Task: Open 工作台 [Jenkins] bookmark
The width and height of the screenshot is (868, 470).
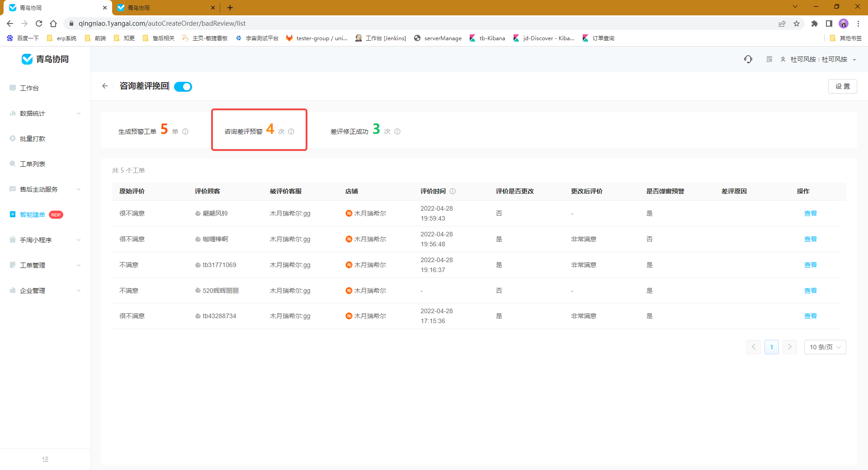Action: pyautogui.click(x=381, y=38)
